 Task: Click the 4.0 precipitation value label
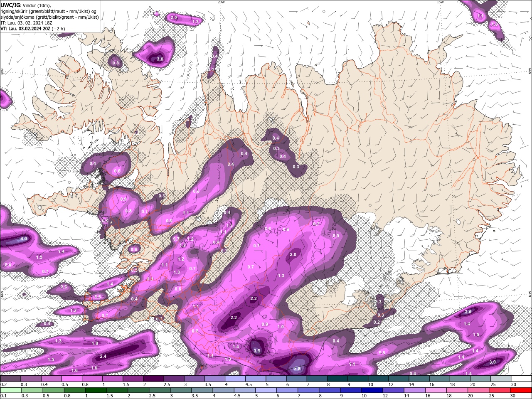point(24,239)
